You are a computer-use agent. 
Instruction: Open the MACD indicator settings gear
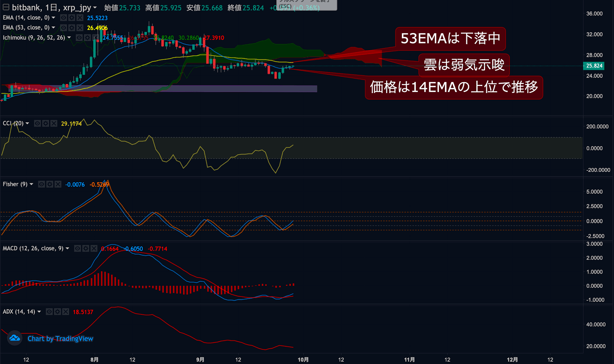[86, 248]
